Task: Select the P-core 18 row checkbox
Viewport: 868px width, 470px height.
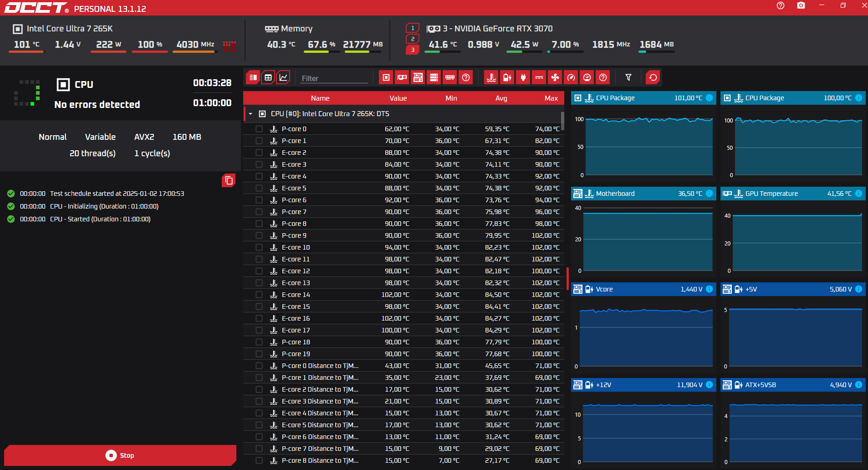Action: coord(259,342)
